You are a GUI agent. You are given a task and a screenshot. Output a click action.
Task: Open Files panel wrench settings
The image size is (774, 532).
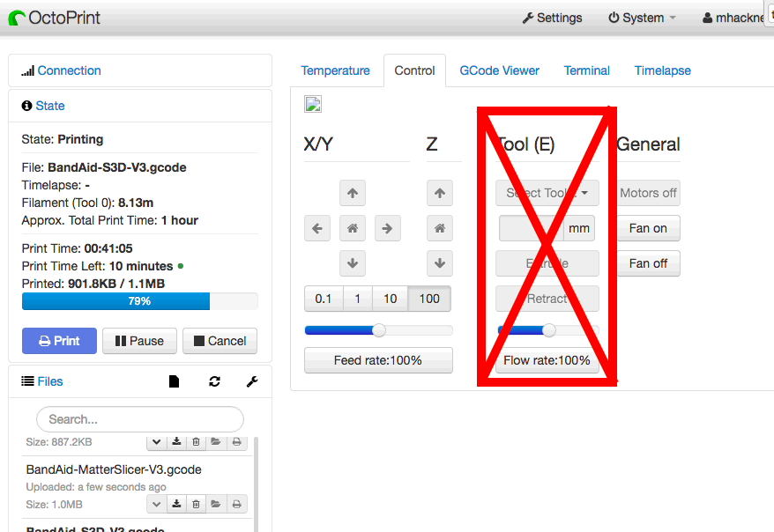[251, 381]
